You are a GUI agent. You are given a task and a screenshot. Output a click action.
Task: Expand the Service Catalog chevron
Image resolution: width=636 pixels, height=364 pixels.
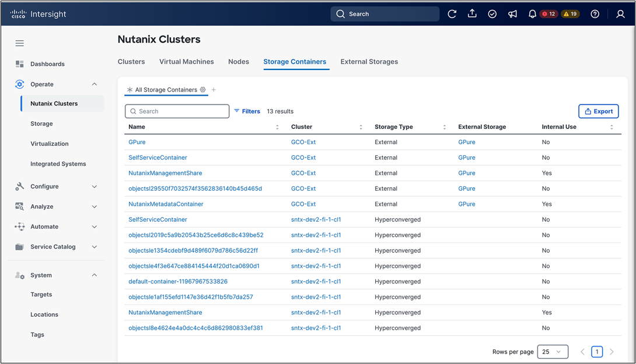[95, 247]
